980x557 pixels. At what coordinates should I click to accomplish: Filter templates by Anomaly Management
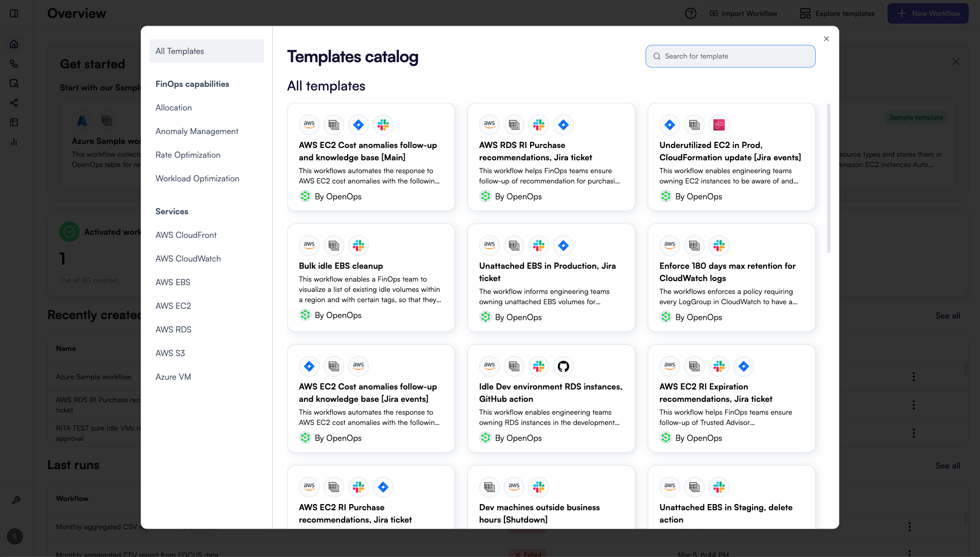(x=197, y=131)
